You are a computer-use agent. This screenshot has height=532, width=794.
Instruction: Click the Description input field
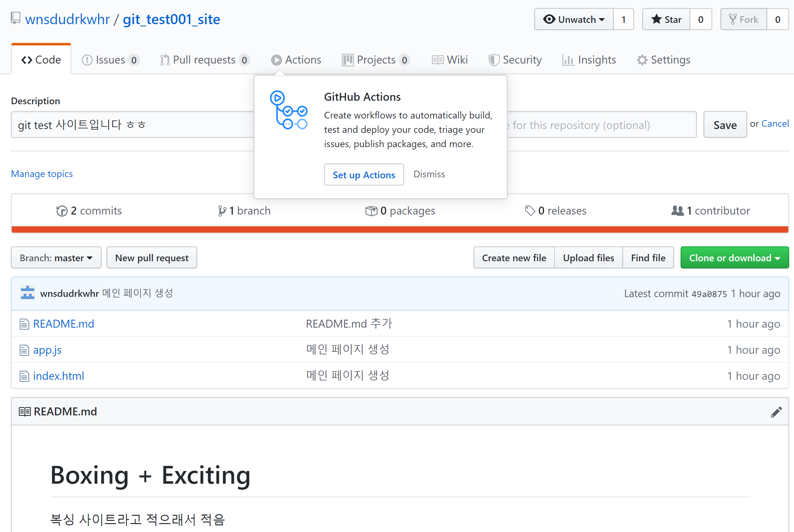[132, 125]
